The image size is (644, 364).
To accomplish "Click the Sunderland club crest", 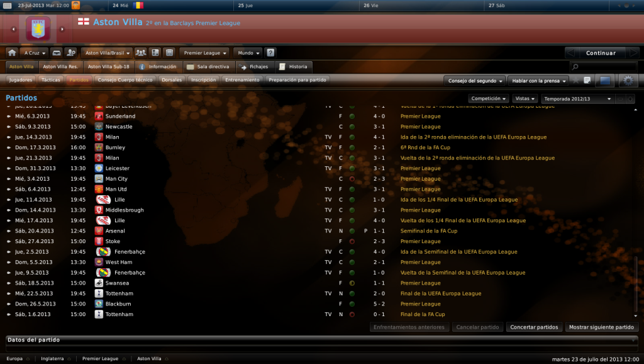I will [x=99, y=117].
